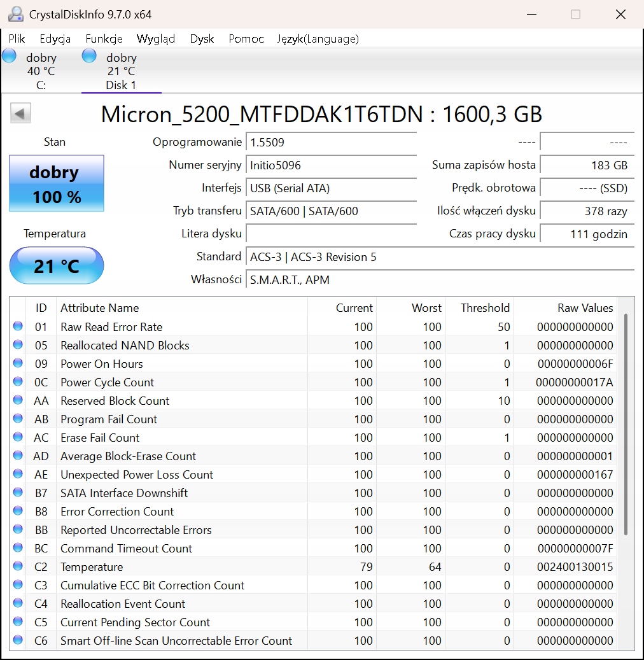Click blue status icon beside Temperature attribute
Viewport: 644px width, 660px height.
click(x=18, y=566)
